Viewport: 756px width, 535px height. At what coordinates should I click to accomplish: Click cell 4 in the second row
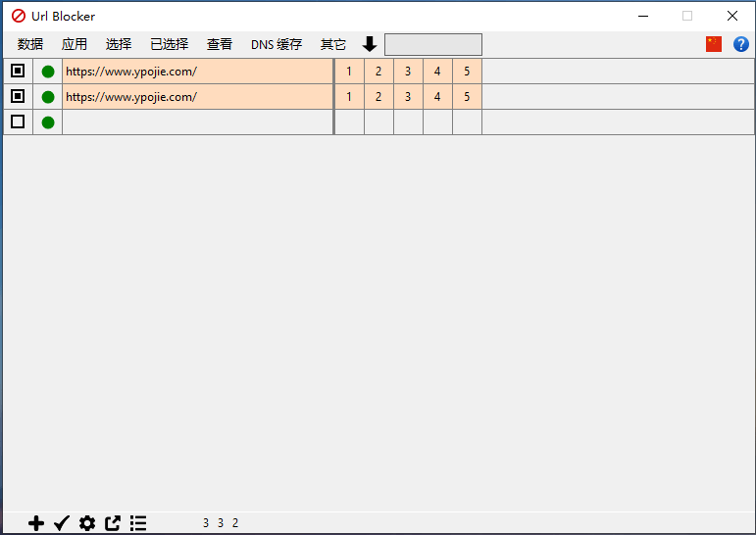coord(437,97)
